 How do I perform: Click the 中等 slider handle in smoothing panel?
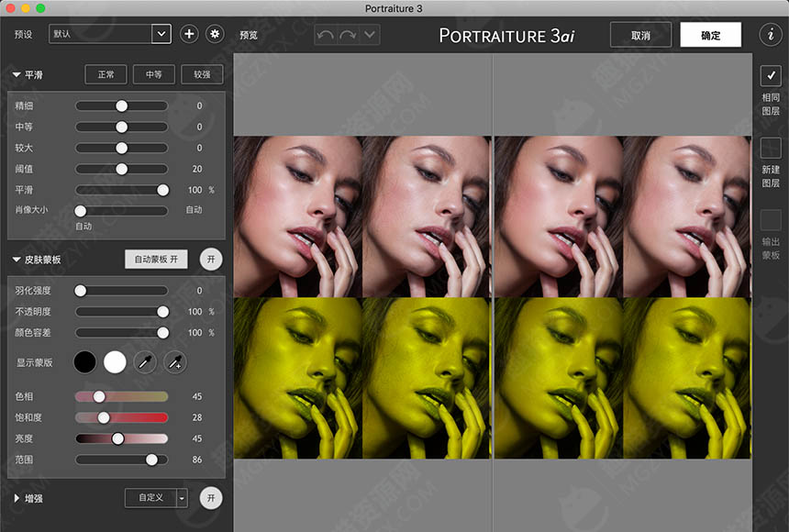[122, 127]
